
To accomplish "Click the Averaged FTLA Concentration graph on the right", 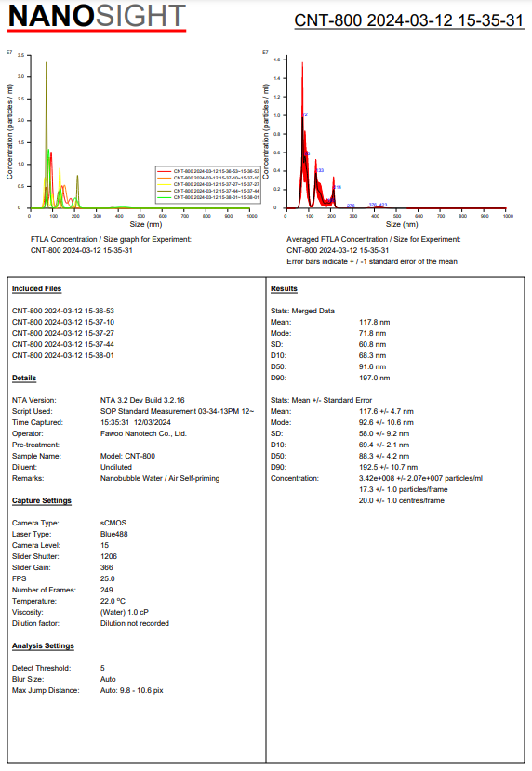I will pos(388,140).
